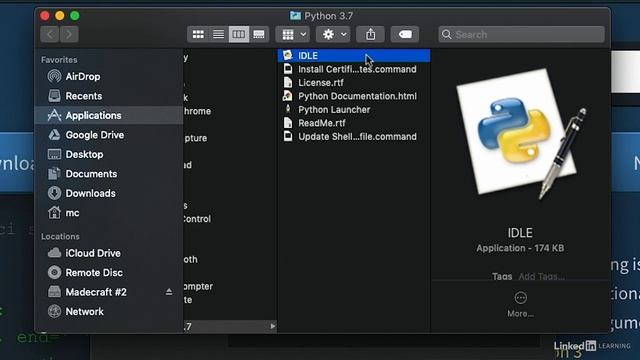Screen dimensions: 640x360
Task: Close the Finder window with the red button
Action: click(x=45, y=16)
